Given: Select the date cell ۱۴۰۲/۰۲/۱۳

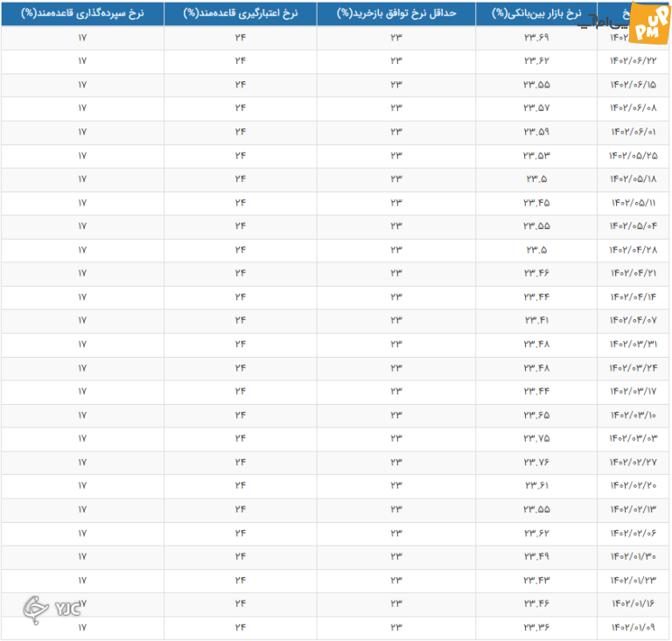Looking at the screenshot, I should tap(633, 510).
